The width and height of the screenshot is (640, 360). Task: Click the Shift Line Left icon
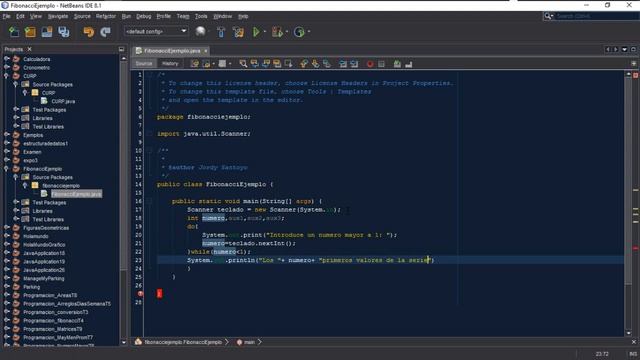coord(343,64)
